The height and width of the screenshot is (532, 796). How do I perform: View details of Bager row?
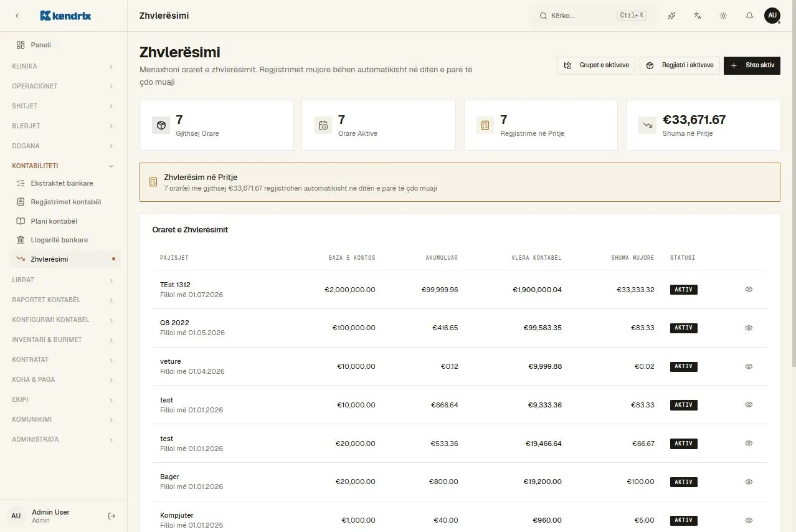[749, 482]
